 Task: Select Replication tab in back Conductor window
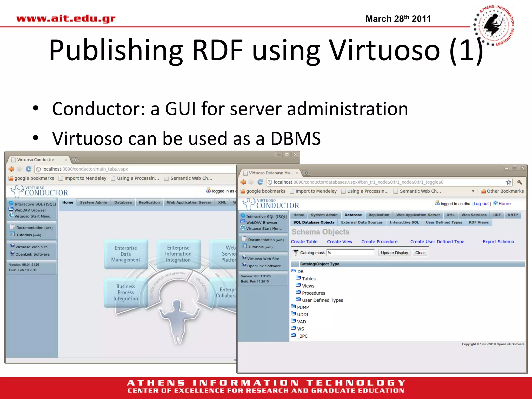[x=149, y=202]
